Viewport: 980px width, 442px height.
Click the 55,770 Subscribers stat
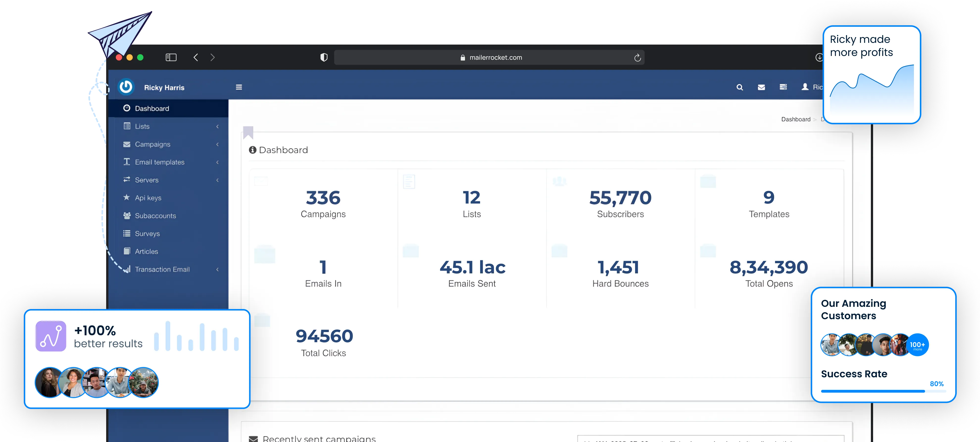[620, 204]
